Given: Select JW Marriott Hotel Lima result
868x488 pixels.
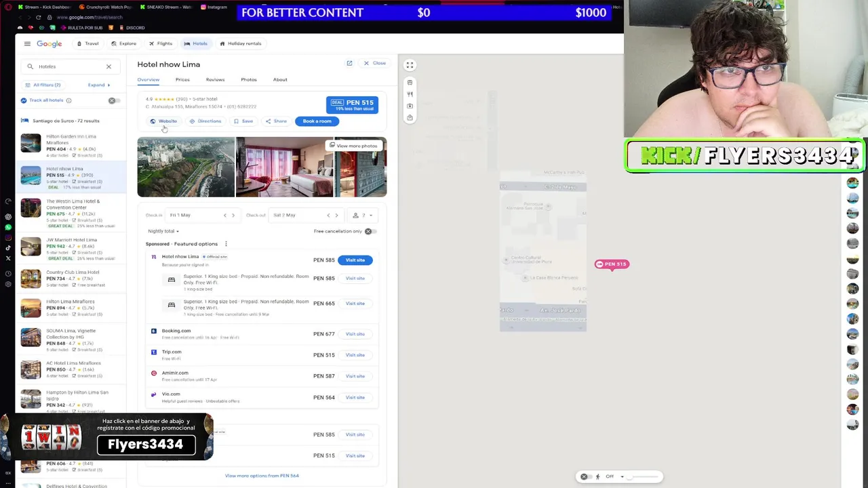Looking at the screenshot, I should (71, 249).
